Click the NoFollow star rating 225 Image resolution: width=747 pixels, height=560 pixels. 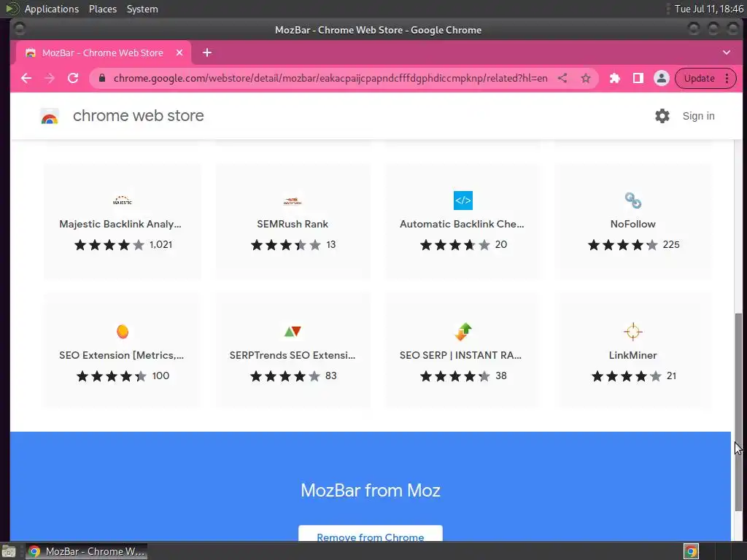[634, 245]
